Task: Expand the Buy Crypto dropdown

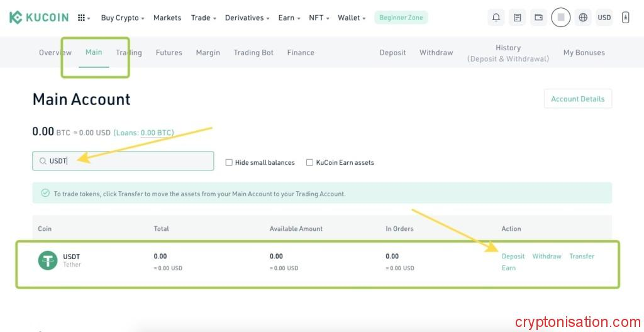Action: click(x=123, y=18)
